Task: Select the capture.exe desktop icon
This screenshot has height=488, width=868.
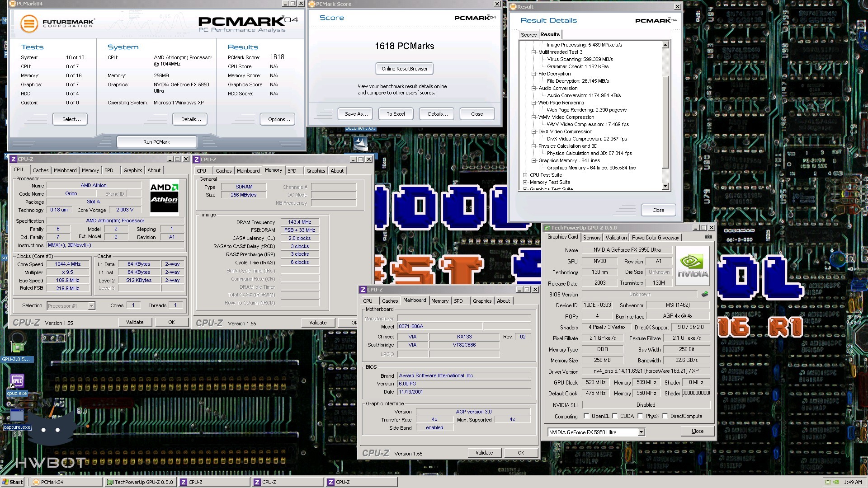Action: point(17,420)
